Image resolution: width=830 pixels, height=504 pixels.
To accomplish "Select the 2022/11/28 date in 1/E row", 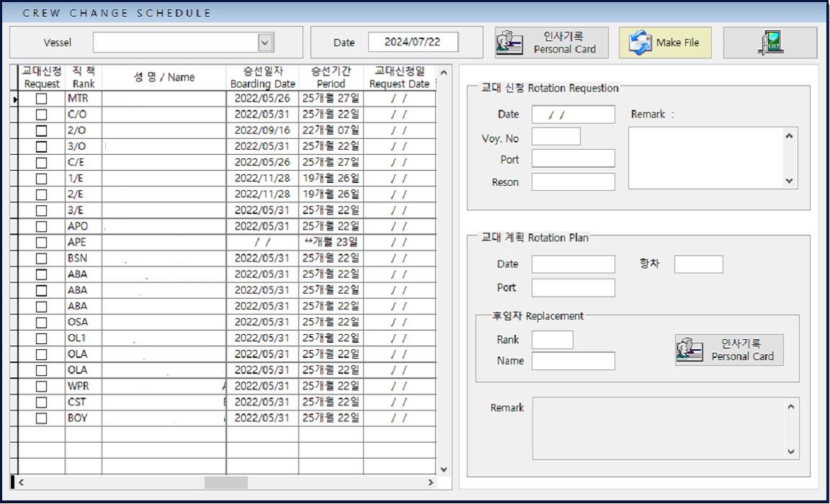I will coord(262,179).
